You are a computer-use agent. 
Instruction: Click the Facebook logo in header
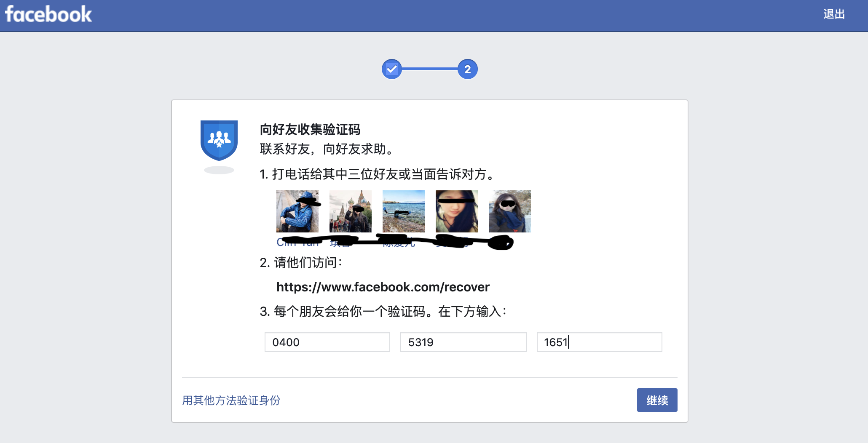48,14
